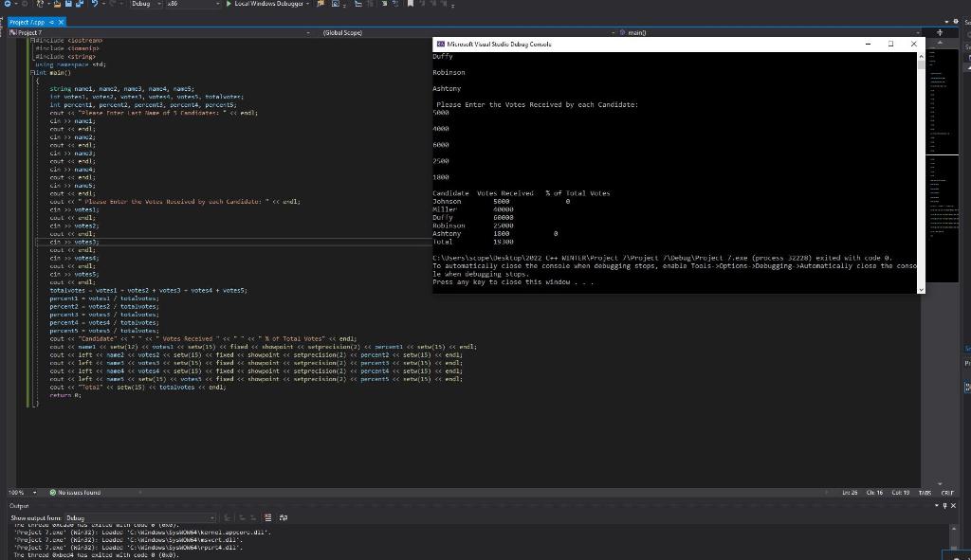
Task: Click the editor vertical scrollbar
Action: pyautogui.click(x=939, y=190)
